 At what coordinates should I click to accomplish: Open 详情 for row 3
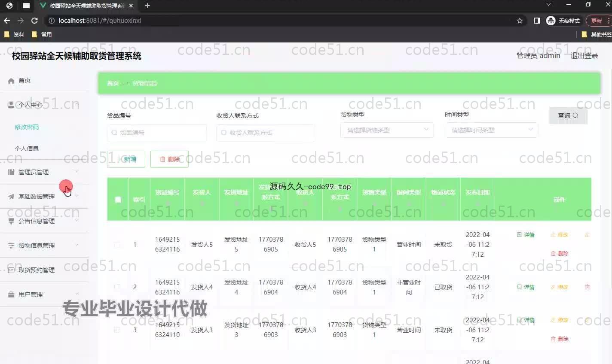click(526, 320)
